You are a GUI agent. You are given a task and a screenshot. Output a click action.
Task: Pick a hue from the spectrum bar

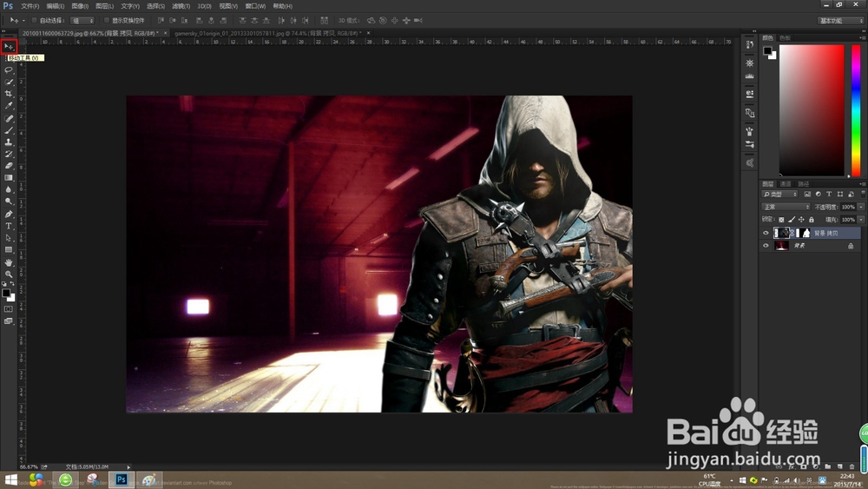(856, 111)
